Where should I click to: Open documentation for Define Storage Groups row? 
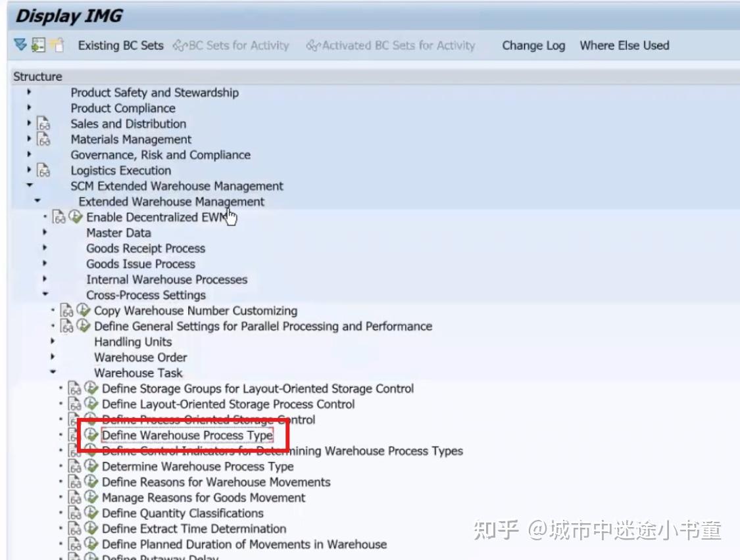pyautogui.click(x=74, y=388)
